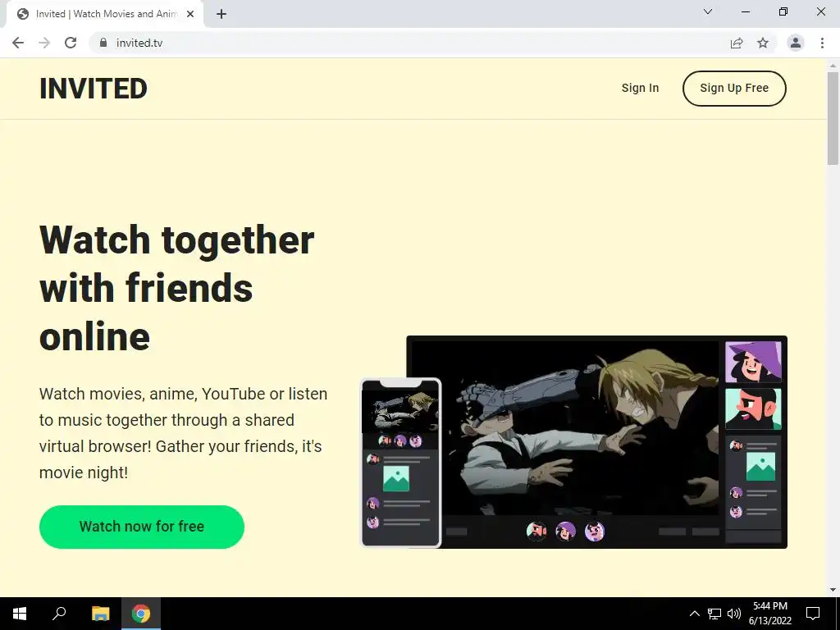Select the Invited browser tab
The height and width of the screenshot is (630, 840).
[x=105, y=15]
